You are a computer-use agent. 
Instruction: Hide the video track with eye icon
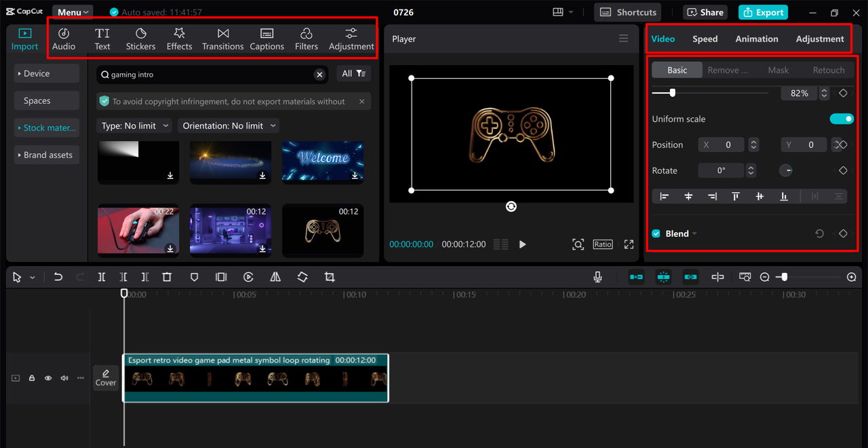(x=48, y=378)
